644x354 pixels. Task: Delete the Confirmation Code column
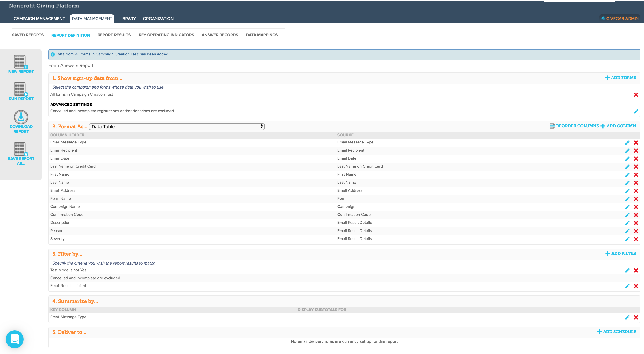click(636, 215)
